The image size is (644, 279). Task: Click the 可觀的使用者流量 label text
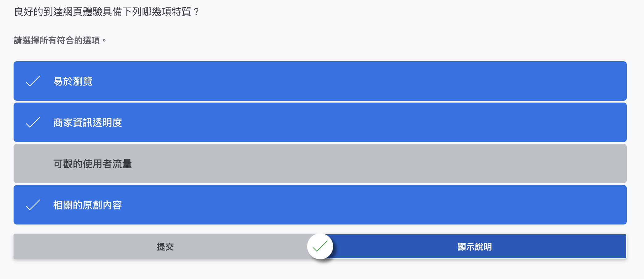pyautogui.click(x=93, y=164)
